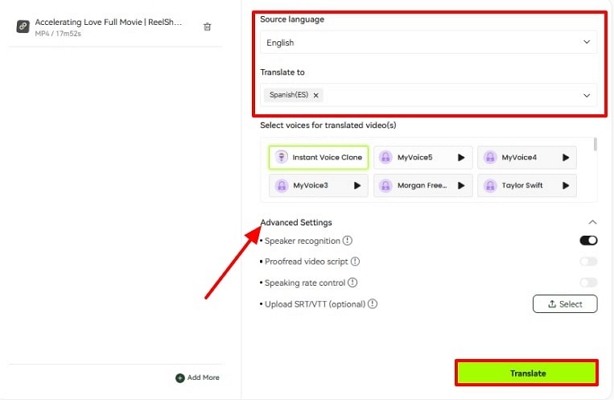Screen dimensions: 614x400
Task: Click the green Translate button
Action: point(527,373)
